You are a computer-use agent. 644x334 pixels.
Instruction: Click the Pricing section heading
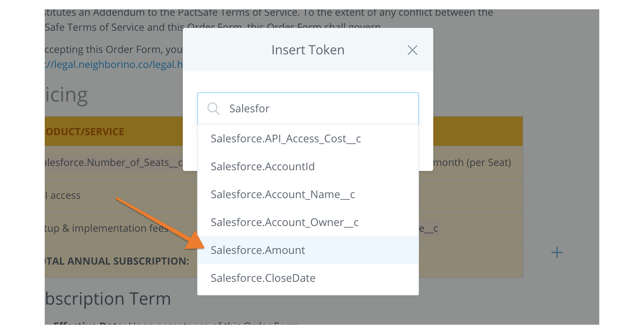[67, 95]
